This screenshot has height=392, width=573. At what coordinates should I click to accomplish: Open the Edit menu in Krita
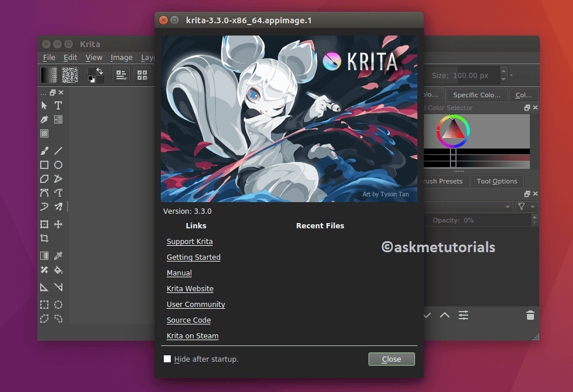70,57
